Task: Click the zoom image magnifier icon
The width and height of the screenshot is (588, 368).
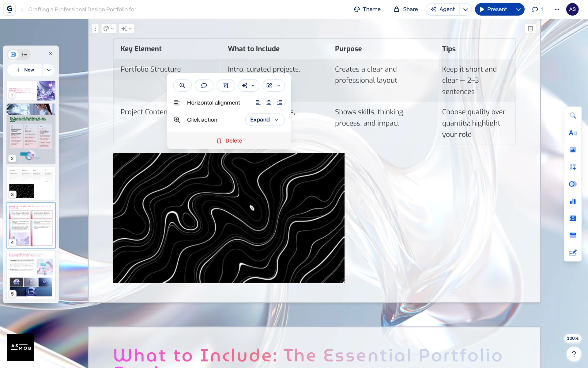Action: (182, 86)
